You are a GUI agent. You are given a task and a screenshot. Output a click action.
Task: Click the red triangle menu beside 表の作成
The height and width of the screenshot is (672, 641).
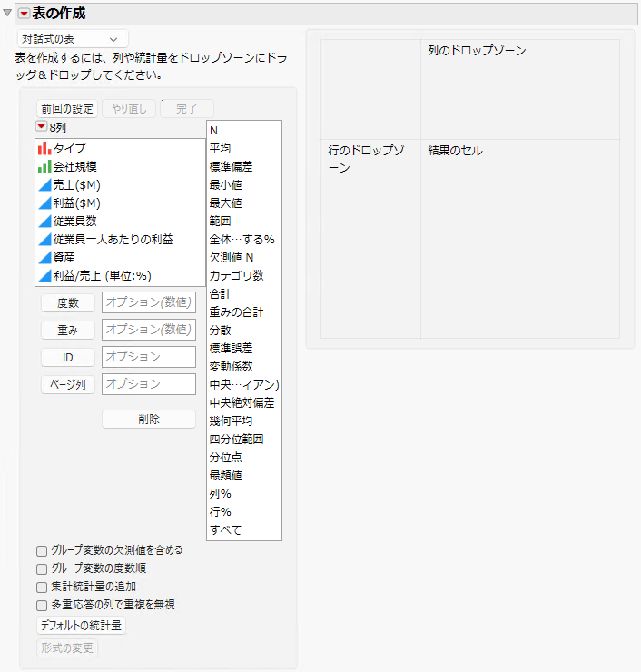(25, 14)
